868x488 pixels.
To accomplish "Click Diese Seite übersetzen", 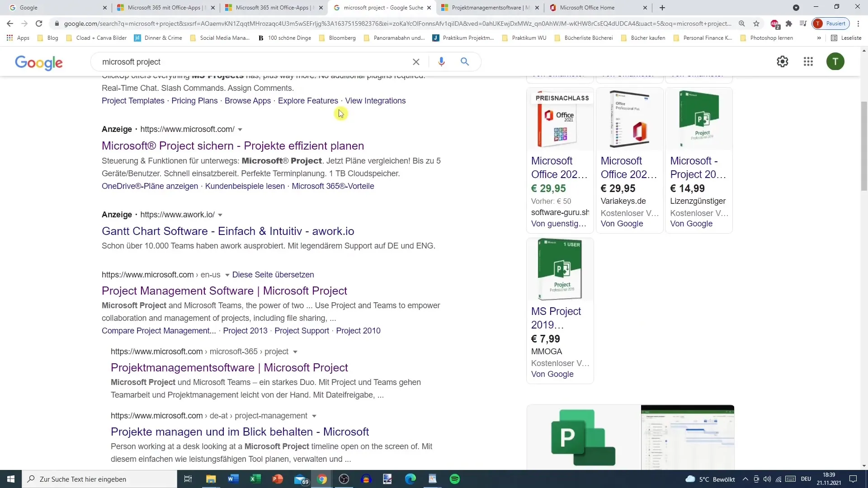I will pos(273,275).
